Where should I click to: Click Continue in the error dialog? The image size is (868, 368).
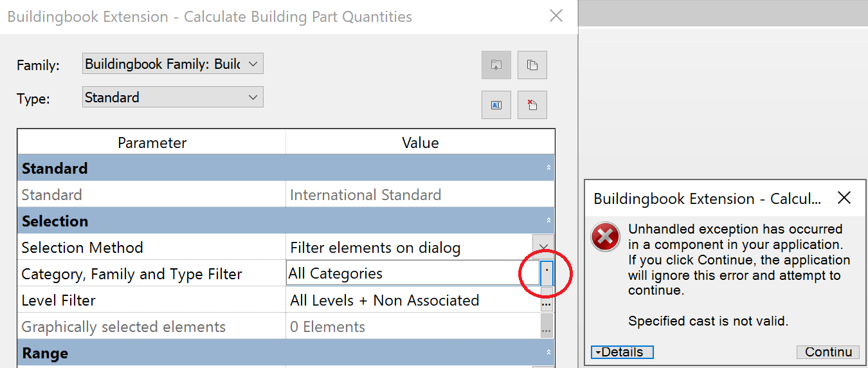click(827, 352)
